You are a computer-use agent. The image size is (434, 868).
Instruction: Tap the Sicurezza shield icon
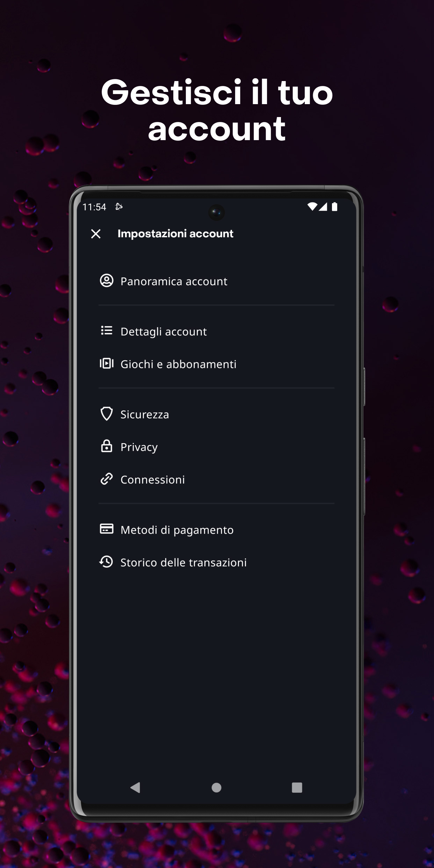(x=107, y=414)
